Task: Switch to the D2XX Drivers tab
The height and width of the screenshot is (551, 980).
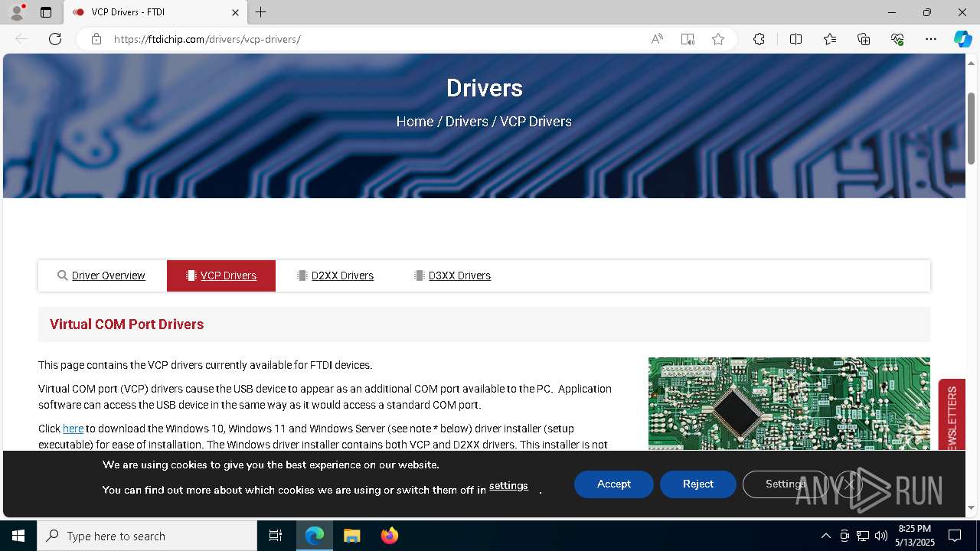Action: 335,275
